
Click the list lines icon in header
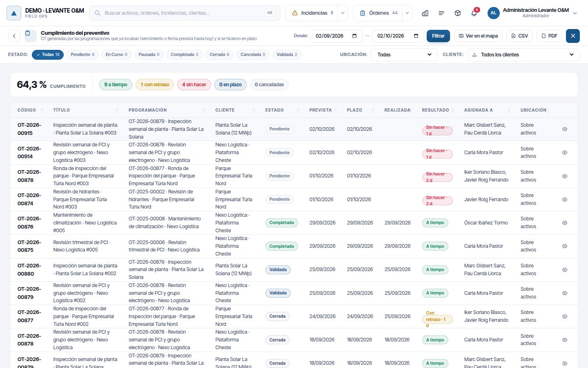tap(441, 13)
